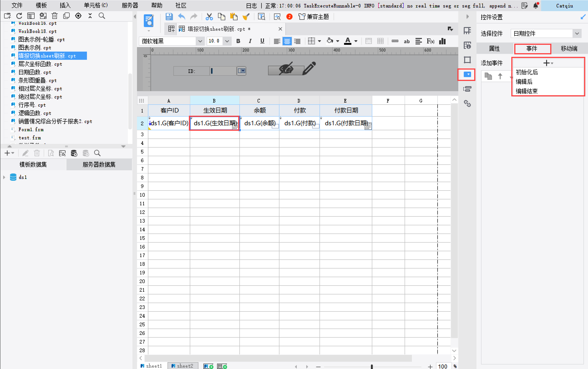Toggle underline formatting
This screenshot has width=588, height=369.
pos(262,41)
